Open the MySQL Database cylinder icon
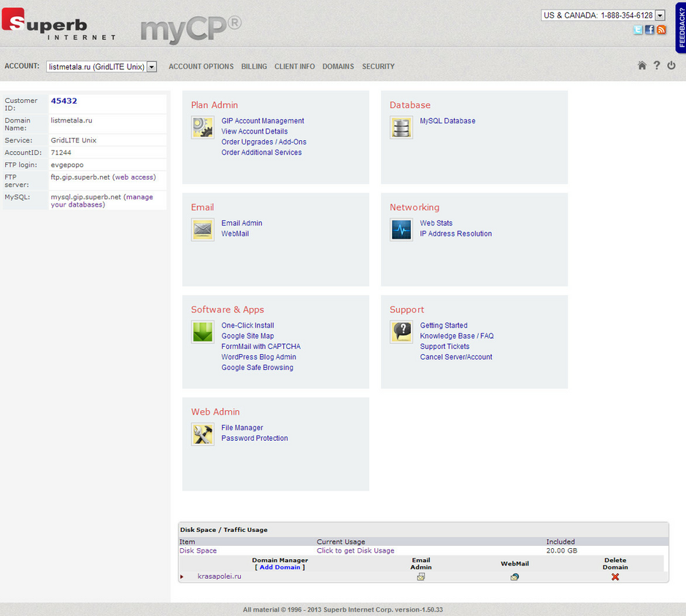 [x=401, y=127]
